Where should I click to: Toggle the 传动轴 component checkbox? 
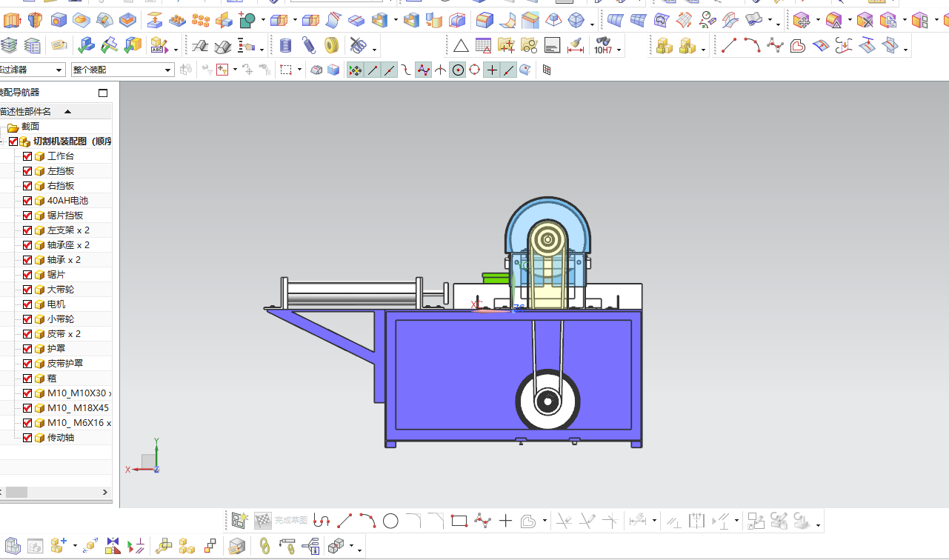click(27, 438)
